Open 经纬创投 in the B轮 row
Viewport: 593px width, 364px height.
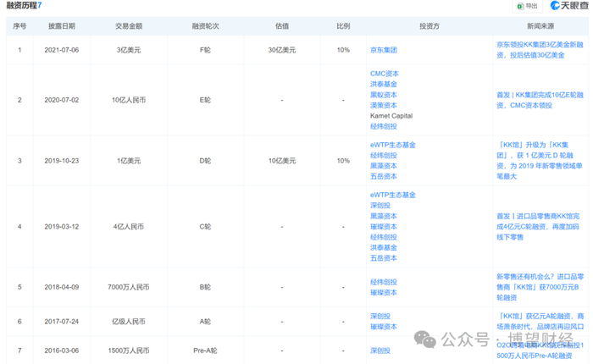[x=384, y=282]
